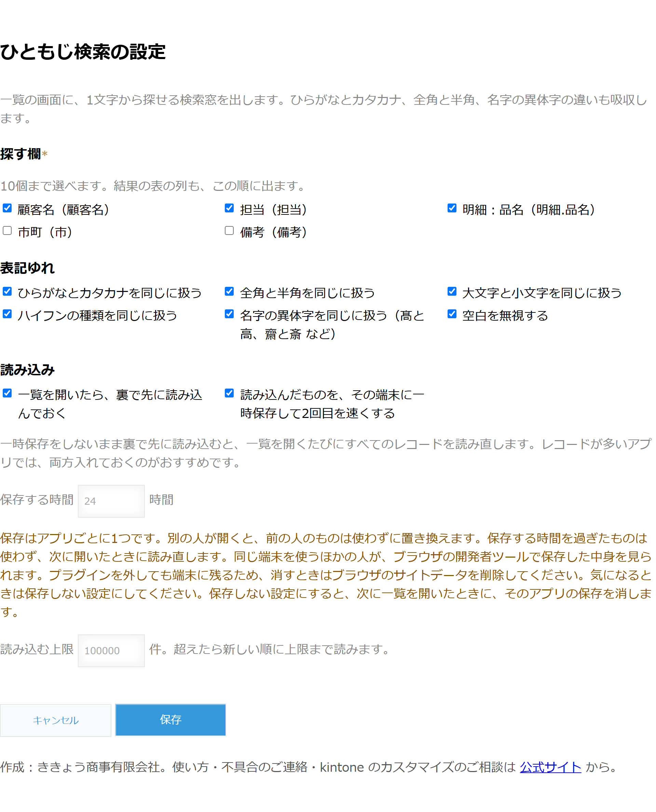656x812 pixels.
Task: Toggle 一覧を開いたら裏で先に読み込んでおく checkbox
Action: (x=7, y=393)
